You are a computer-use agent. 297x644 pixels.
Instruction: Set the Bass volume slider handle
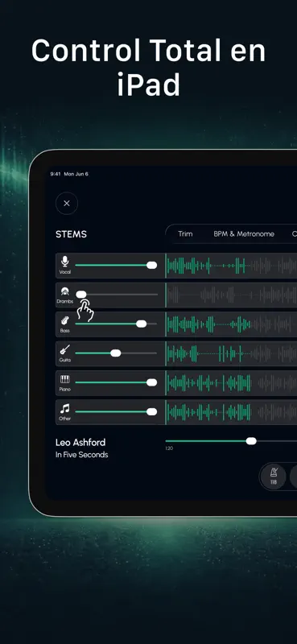click(142, 324)
